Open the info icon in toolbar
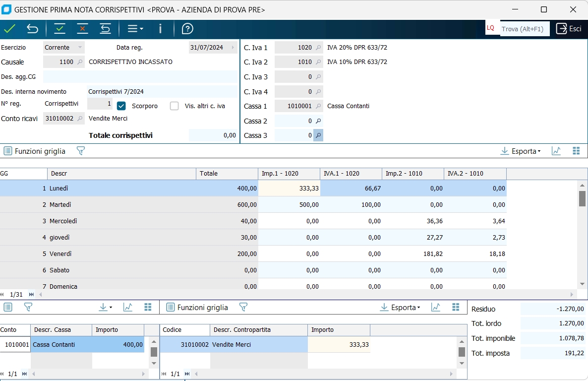Viewport: 588px width, 381px height. (x=160, y=29)
